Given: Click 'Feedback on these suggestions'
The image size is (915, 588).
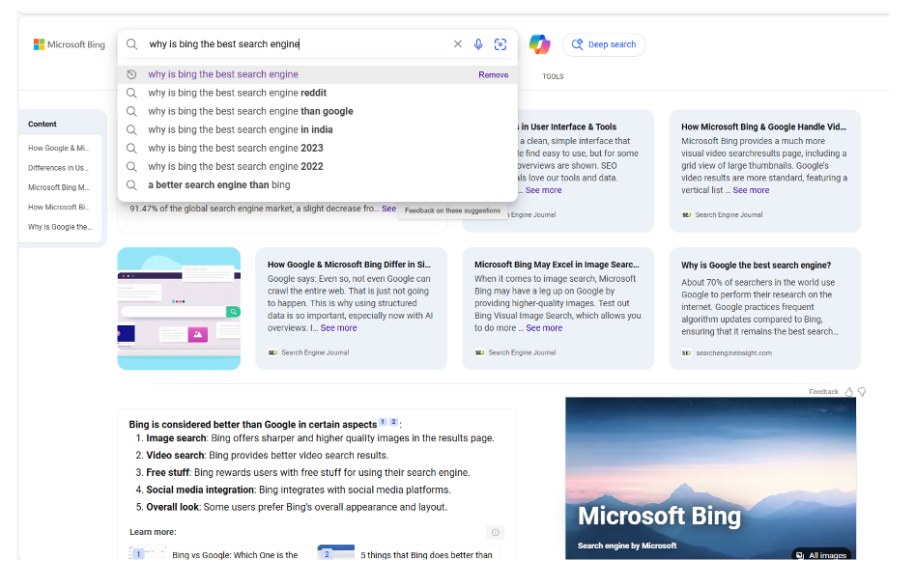Looking at the screenshot, I should coord(452,210).
